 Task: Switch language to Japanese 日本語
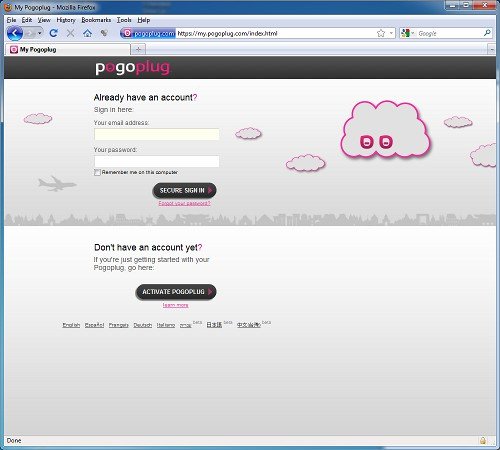[214, 325]
